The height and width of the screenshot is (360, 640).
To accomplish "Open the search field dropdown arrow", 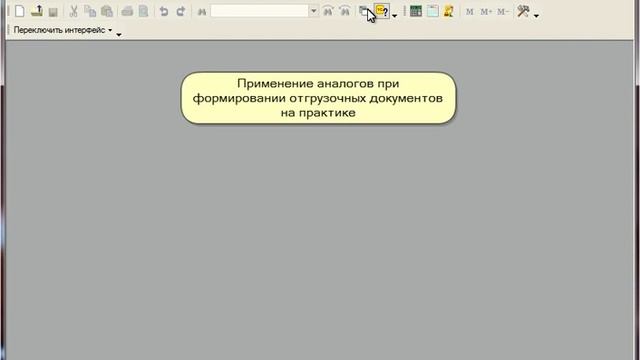I will pyautogui.click(x=313, y=11).
